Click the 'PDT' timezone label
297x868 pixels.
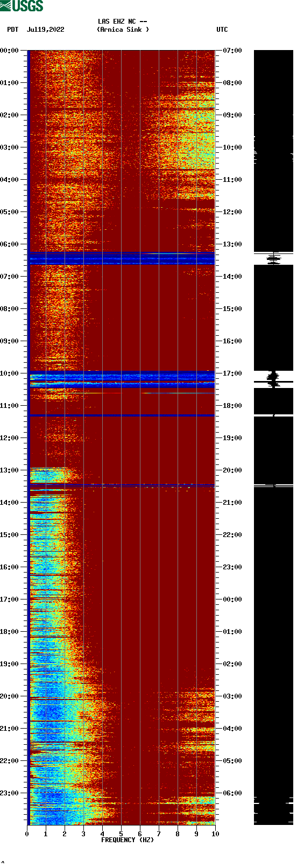tap(13, 30)
